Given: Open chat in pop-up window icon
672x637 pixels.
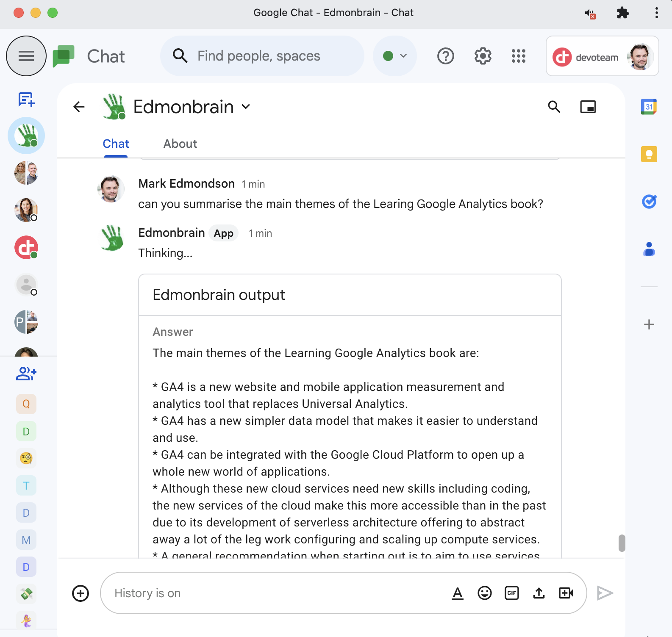Looking at the screenshot, I should (588, 107).
